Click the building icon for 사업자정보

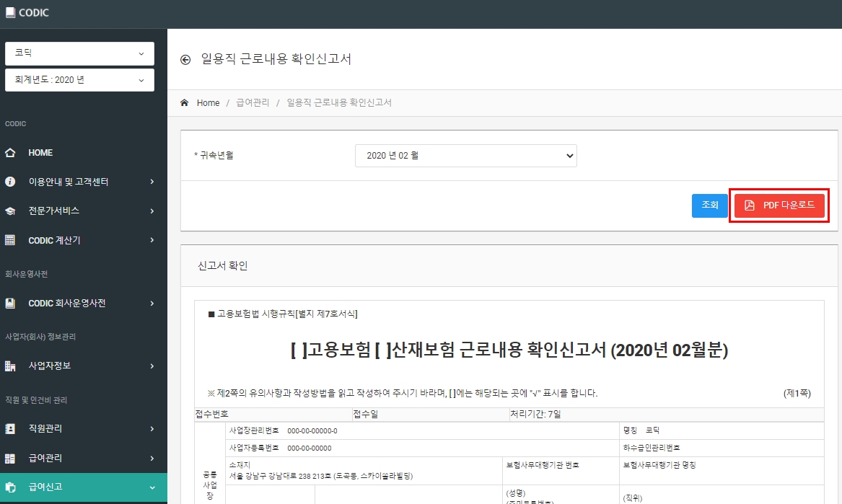click(x=10, y=366)
